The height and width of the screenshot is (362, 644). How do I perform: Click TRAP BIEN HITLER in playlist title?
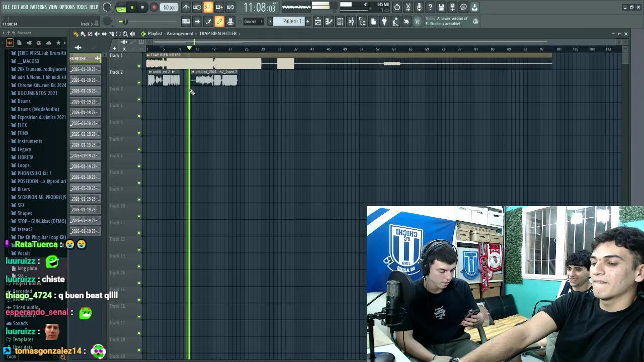[217, 34]
